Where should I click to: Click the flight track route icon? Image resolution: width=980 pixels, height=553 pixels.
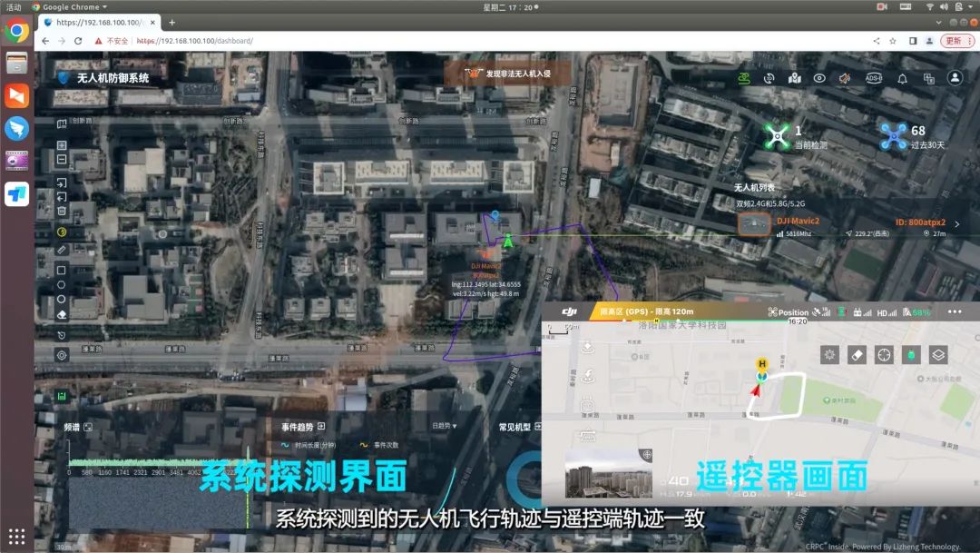[745, 78]
